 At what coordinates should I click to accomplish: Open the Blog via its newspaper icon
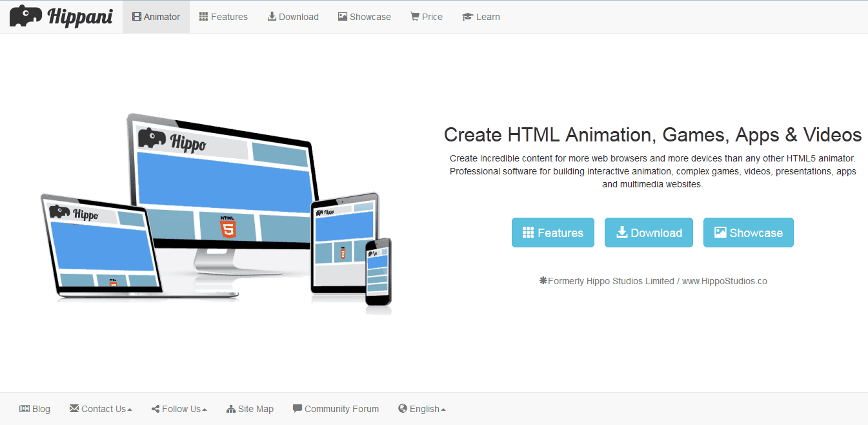click(x=25, y=409)
